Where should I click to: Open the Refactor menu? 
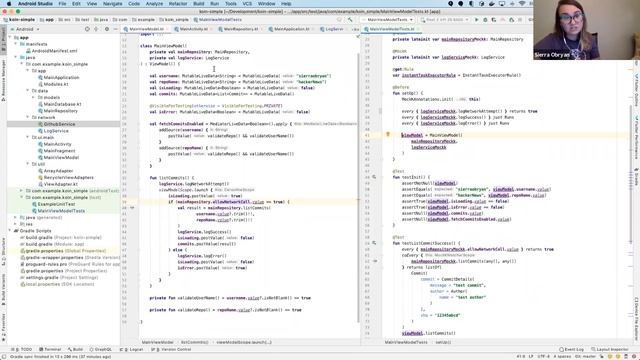(178, 4)
